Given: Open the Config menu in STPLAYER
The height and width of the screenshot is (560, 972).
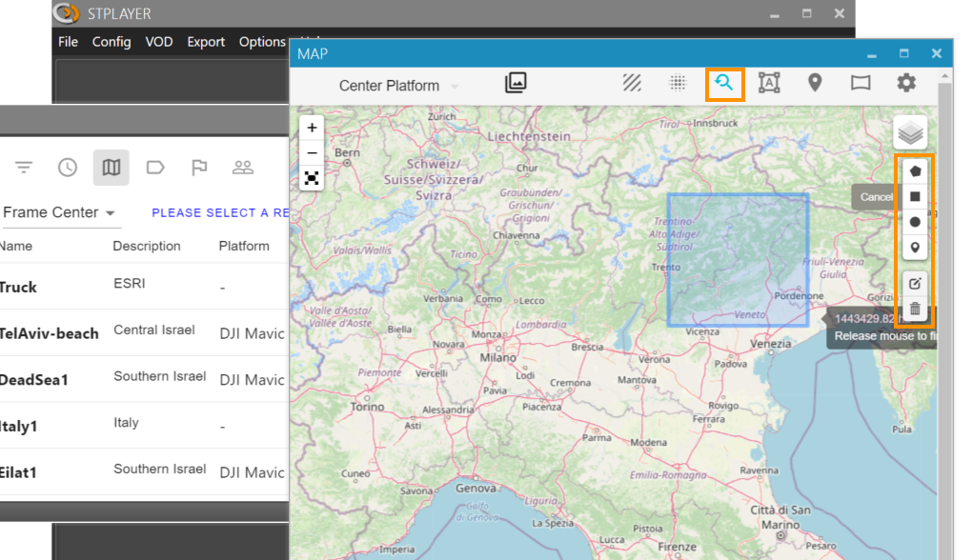Looking at the screenshot, I should coord(111,42).
